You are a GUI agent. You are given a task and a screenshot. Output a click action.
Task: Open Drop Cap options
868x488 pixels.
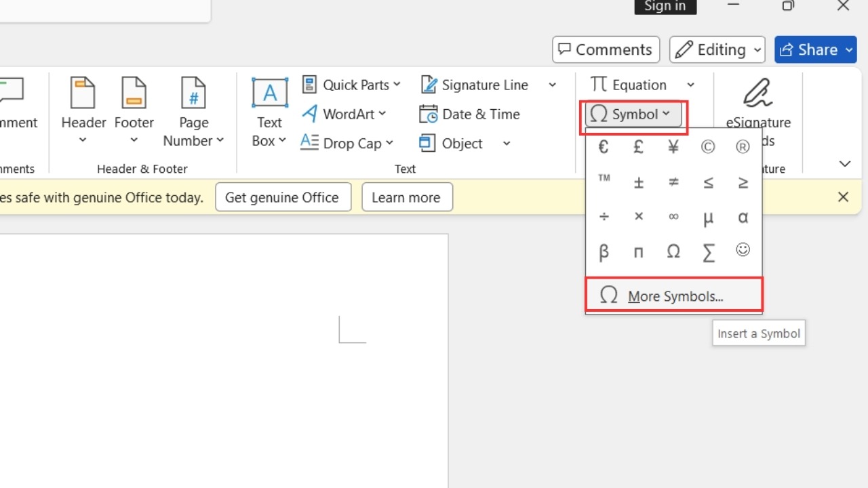(347, 143)
